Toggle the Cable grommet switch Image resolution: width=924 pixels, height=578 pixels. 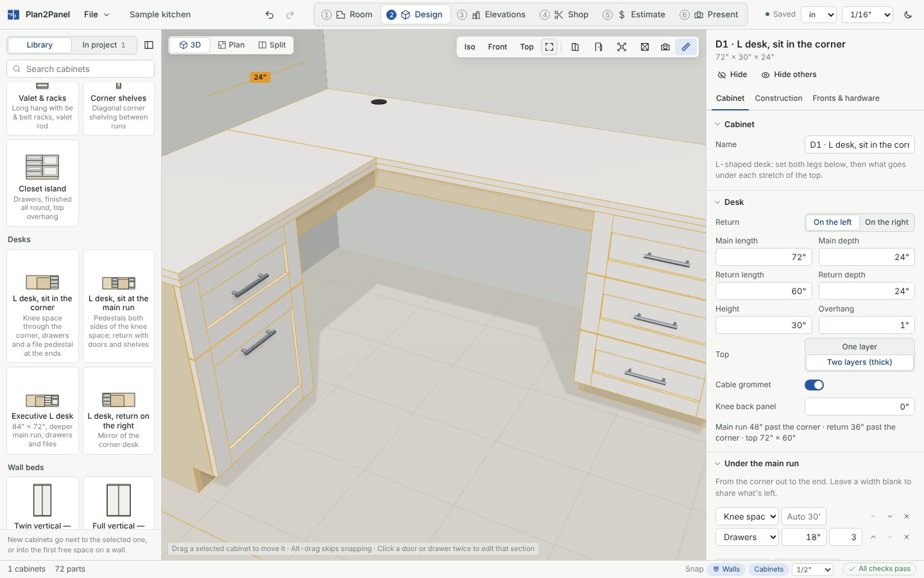click(814, 385)
